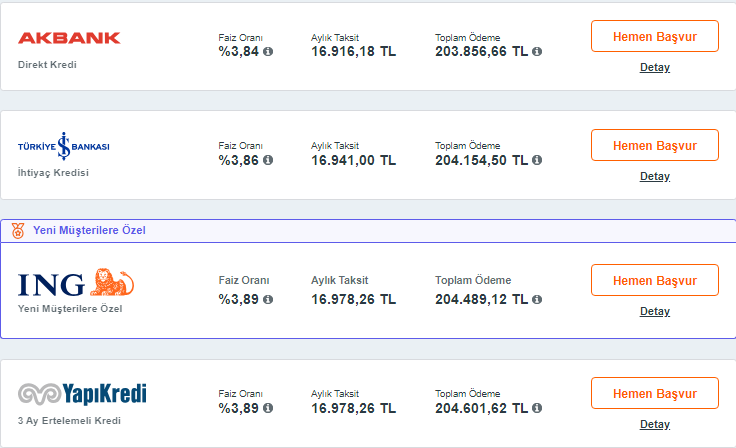View the Detay link for the Yapı Kredi loan
The width and height of the screenshot is (736, 448).
(x=655, y=424)
